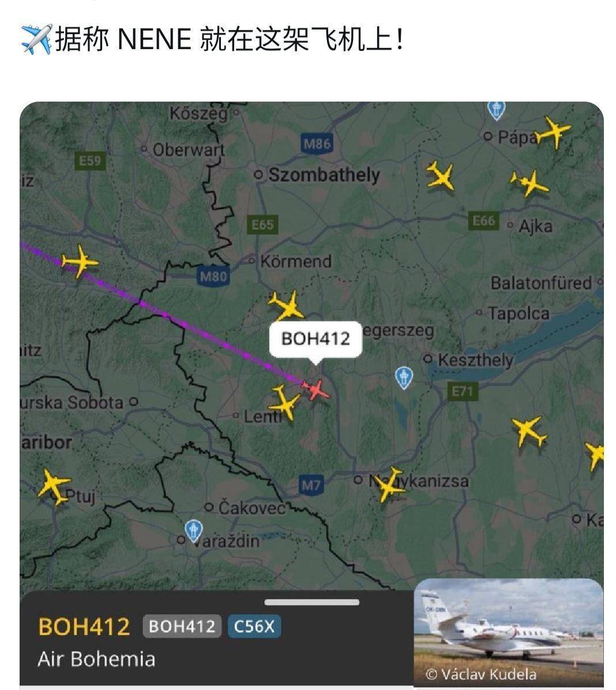616x690 pixels.
Task: Select the yellow plane over Nagykanizsa
Action: click(389, 484)
